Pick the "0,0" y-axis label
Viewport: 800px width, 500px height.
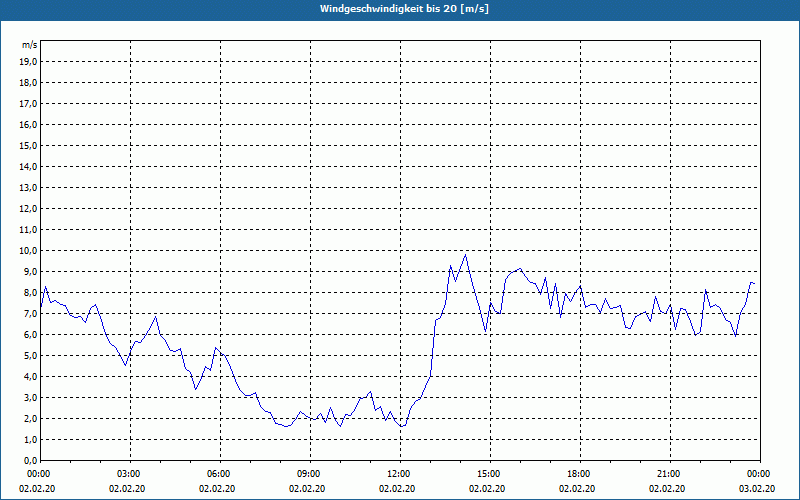(31, 461)
